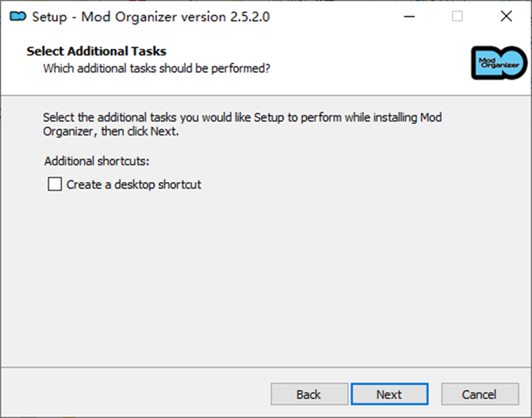The image size is (532, 418).
Task: Close the Setup window with X
Action: 506,16
